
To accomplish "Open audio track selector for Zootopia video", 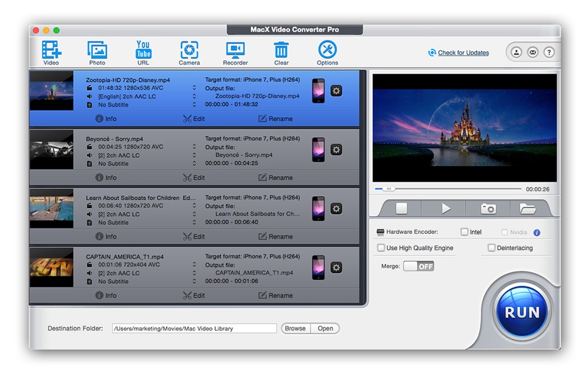I will (194, 97).
